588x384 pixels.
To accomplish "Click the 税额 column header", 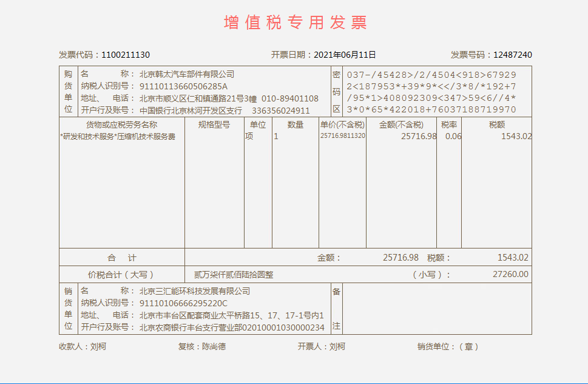I will click(497, 125).
